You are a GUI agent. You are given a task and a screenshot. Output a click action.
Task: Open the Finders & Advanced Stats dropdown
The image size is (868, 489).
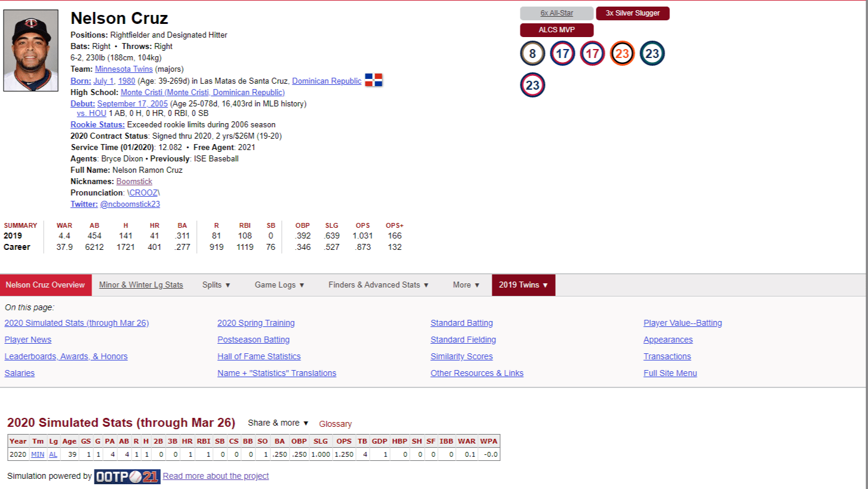pyautogui.click(x=378, y=285)
